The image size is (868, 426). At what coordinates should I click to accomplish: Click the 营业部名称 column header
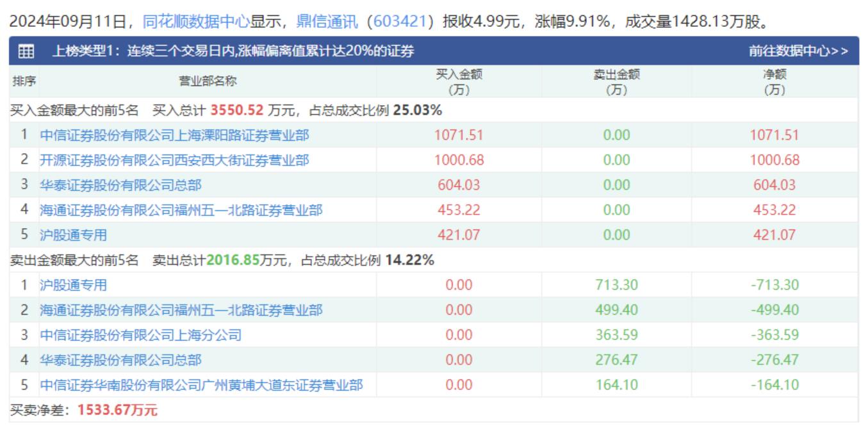click(x=208, y=81)
